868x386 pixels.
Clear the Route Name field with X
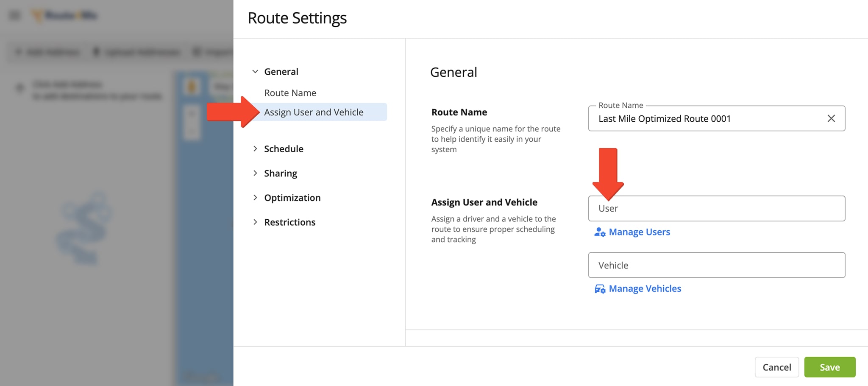tap(831, 118)
